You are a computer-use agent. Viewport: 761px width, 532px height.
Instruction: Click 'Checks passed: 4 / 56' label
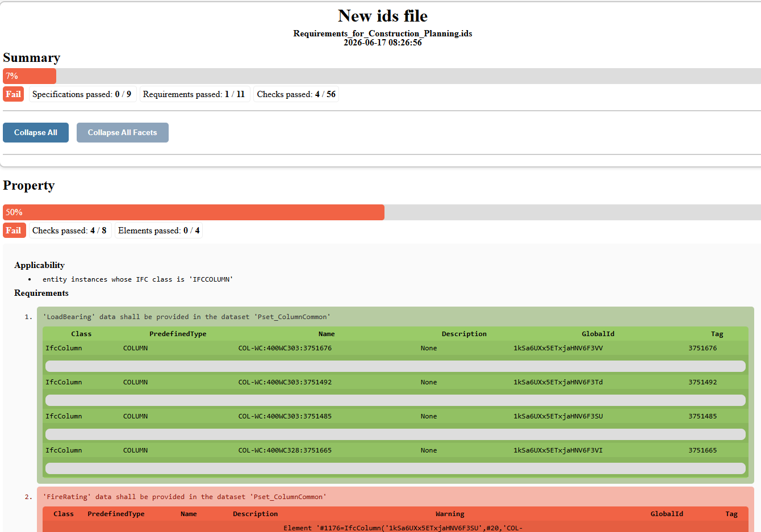click(x=296, y=94)
